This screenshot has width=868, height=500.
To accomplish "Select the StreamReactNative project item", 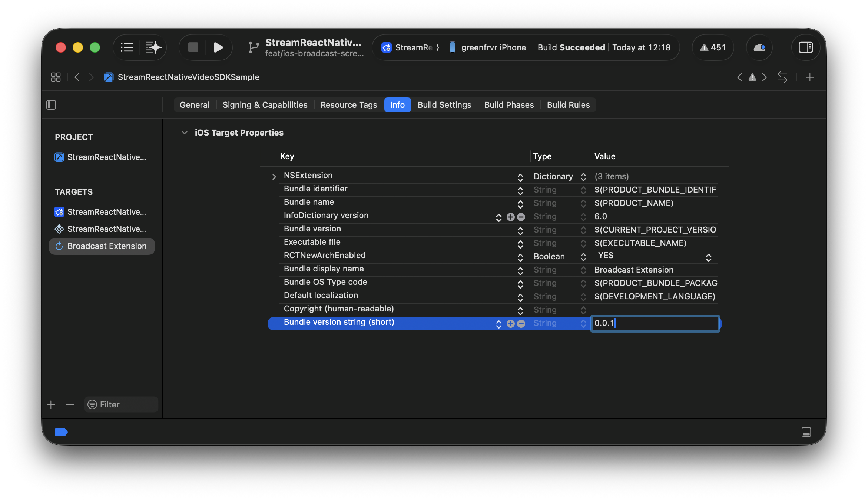I will point(101,157).
